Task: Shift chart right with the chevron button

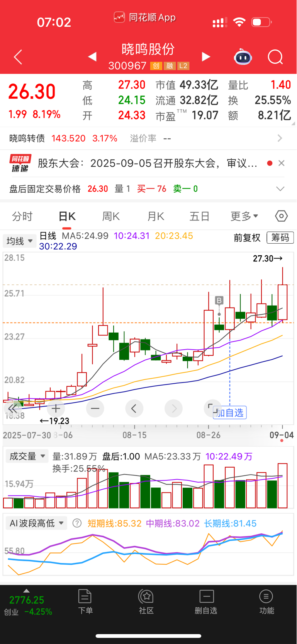Action: pyautogui.click(x=173, y=408)
